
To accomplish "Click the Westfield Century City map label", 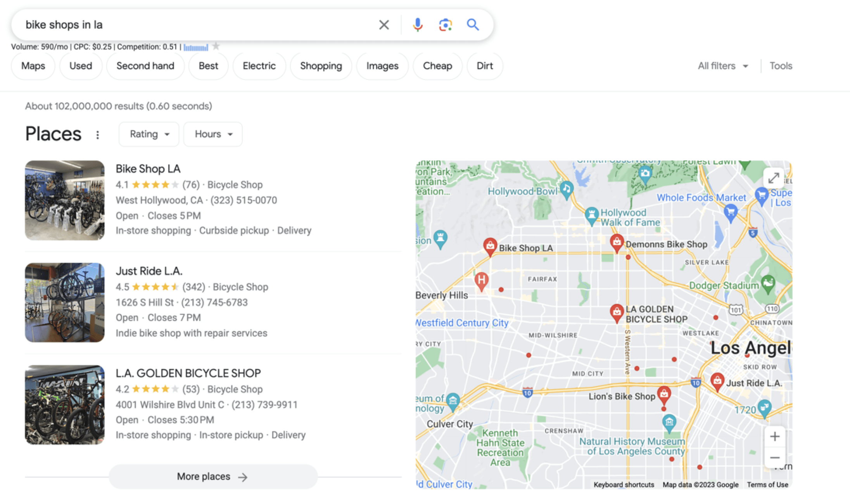I will [x=462, y=323].
